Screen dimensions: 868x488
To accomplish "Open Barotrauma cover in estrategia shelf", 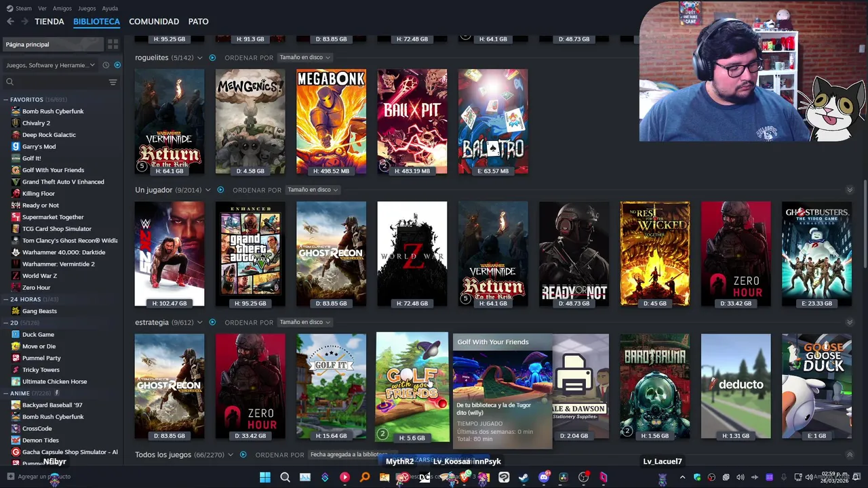I will coord(654,386).
